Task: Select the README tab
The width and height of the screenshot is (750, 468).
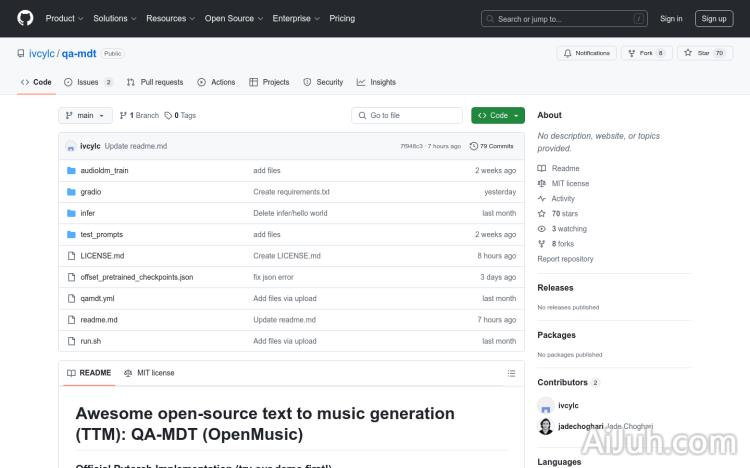Action: point(89,373)
